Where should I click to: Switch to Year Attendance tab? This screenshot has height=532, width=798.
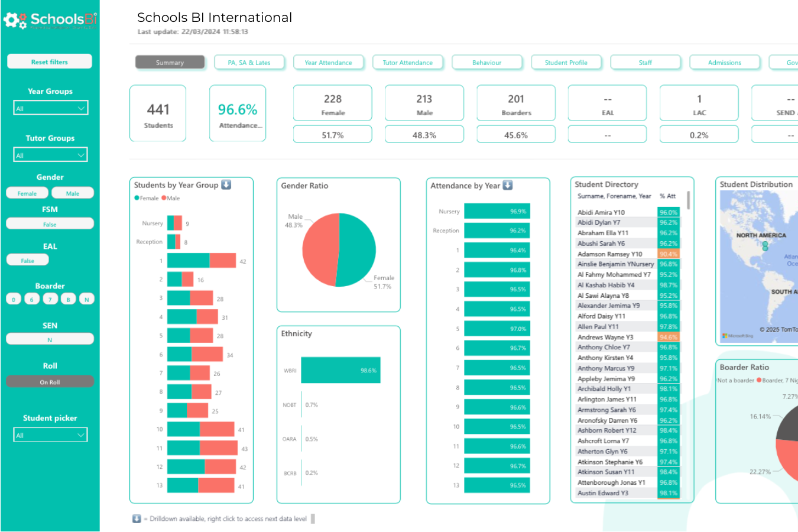tap(328, 62)
